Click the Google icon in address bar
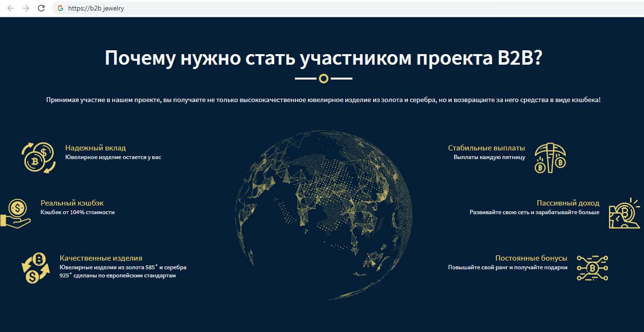644x332 pixels. (60, 8)
